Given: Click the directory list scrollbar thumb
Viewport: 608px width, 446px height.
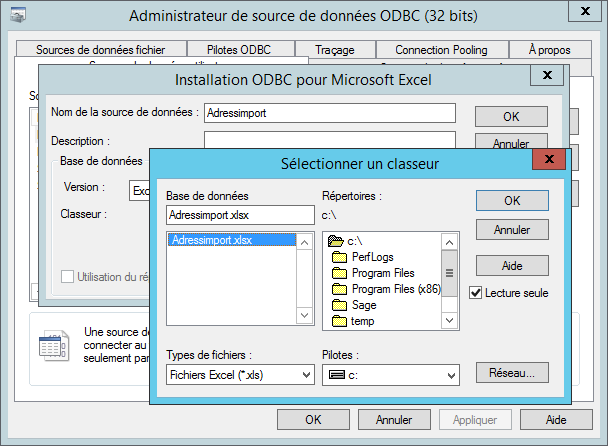Looking at the screenshot, I should [x=449, y=273].
